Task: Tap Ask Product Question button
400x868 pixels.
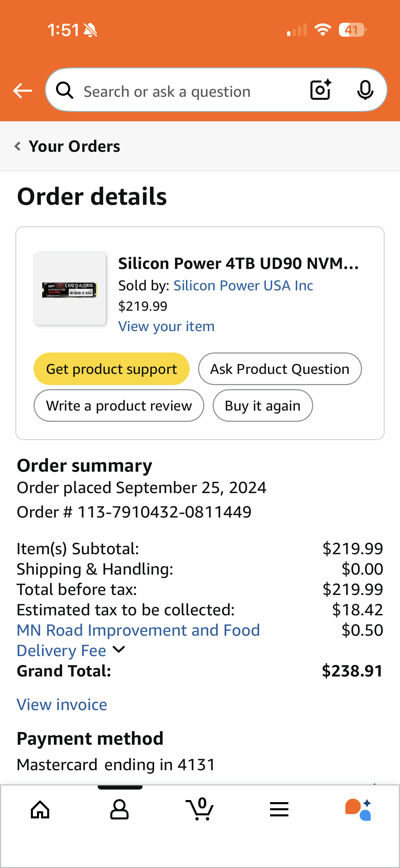Action: (x=280, y=369)
